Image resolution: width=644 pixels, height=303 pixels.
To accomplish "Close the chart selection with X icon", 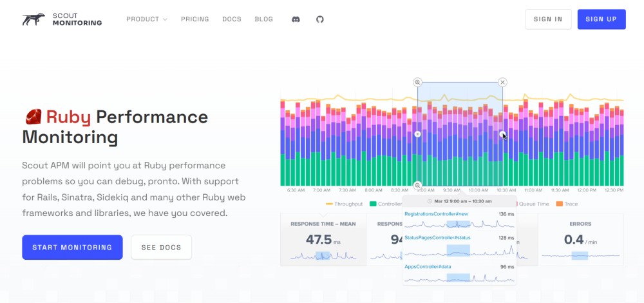I will point(503,83).
